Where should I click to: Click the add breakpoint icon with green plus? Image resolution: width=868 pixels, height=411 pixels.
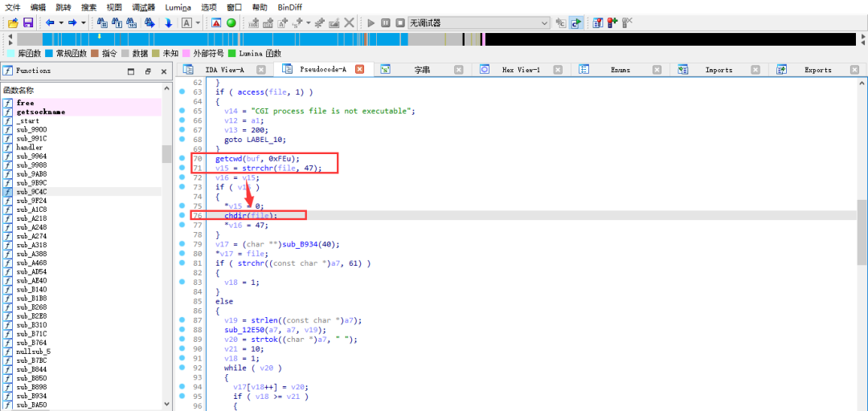point(612,22)
